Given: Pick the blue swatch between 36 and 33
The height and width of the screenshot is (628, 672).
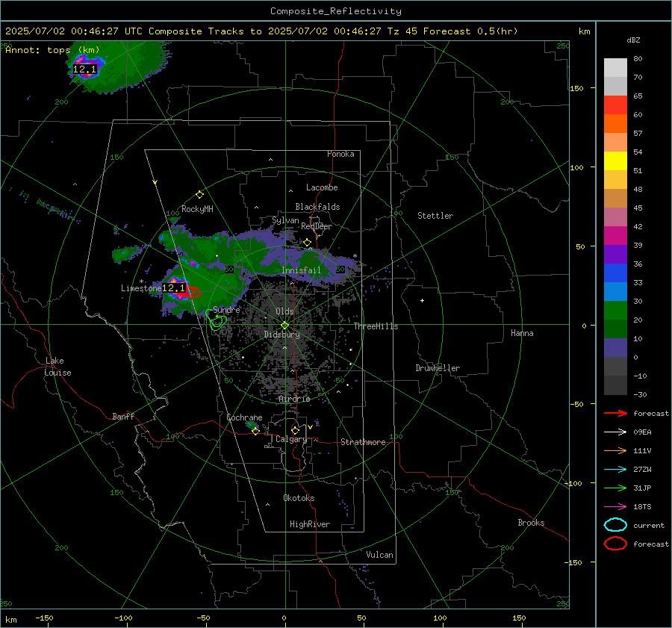Looking at the screenshot, I should pyautogui.click(x=615, y=273).
